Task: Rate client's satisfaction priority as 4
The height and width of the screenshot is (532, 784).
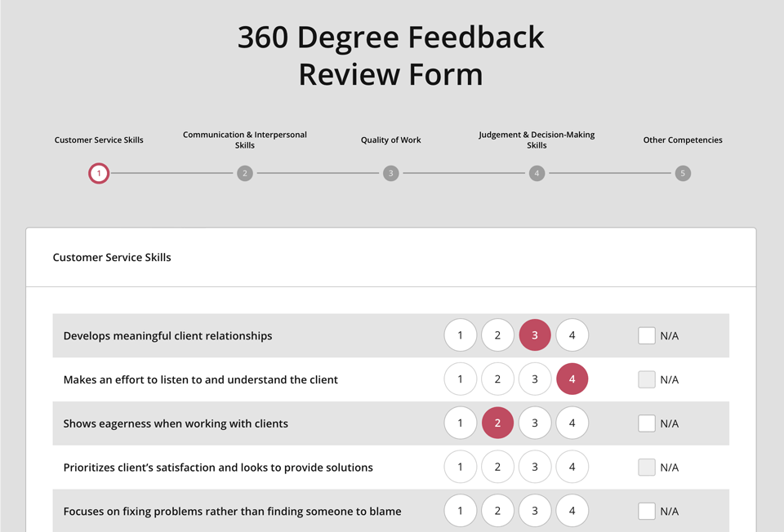Action: pyautogui.click(x=572, y=468)
